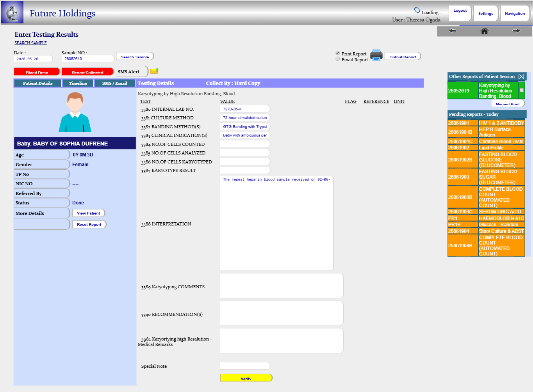Screen dimensions: 533x392
Task: Focus the No. of Cells Analyzed field
Action: coord(245,153)
